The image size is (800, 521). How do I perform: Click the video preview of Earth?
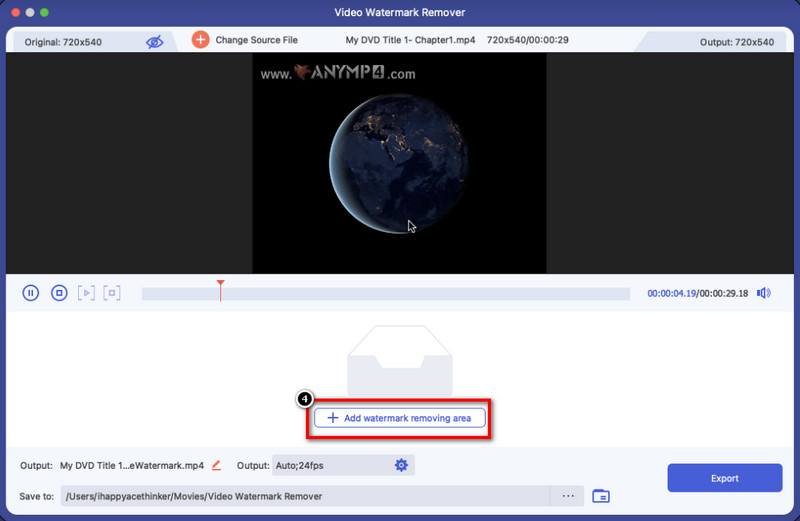[399, 163]
